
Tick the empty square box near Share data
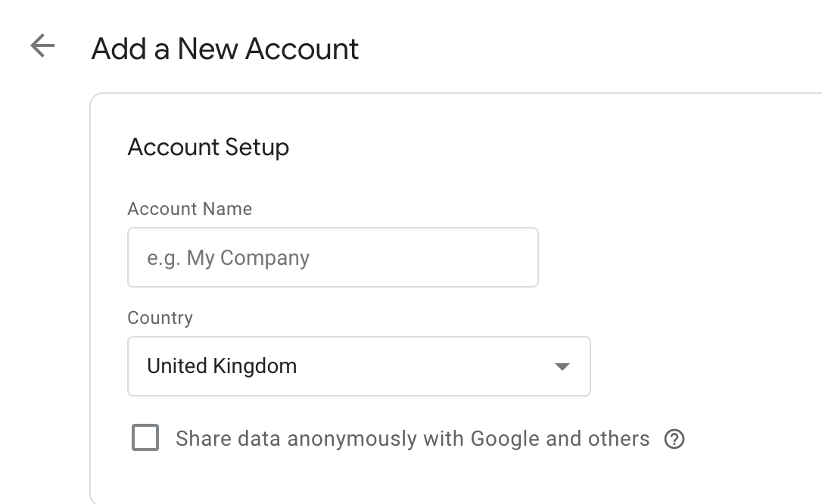click(x=145, y=437)
